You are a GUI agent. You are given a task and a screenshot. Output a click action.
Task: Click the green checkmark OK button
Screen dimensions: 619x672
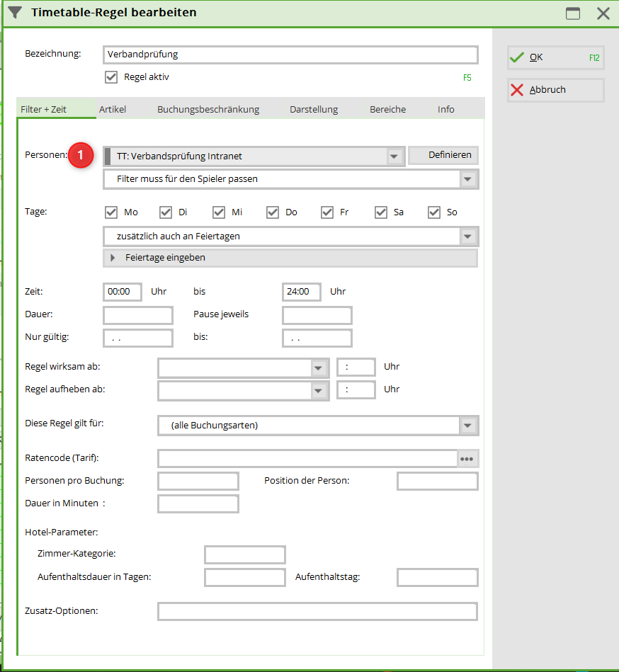point(555,58)
